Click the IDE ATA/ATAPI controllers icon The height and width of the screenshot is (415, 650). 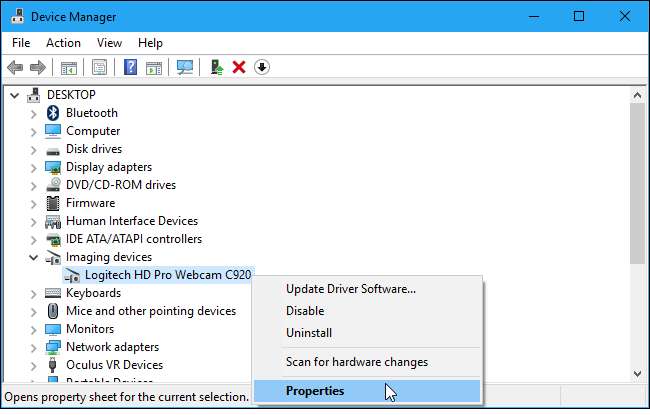[53, 240]
